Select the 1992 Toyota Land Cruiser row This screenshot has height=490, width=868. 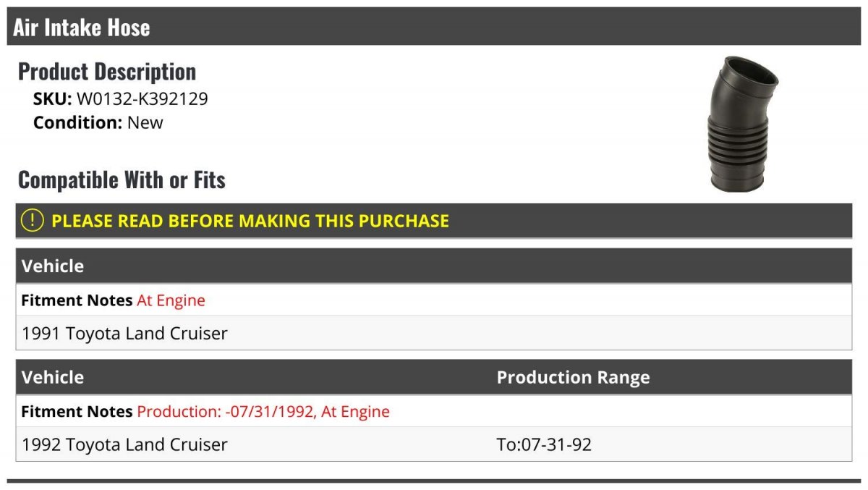(x=434, y=444)
